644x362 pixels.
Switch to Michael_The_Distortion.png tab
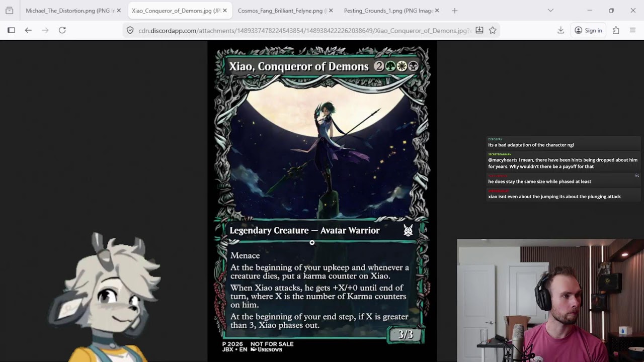(x=73, y=11)
